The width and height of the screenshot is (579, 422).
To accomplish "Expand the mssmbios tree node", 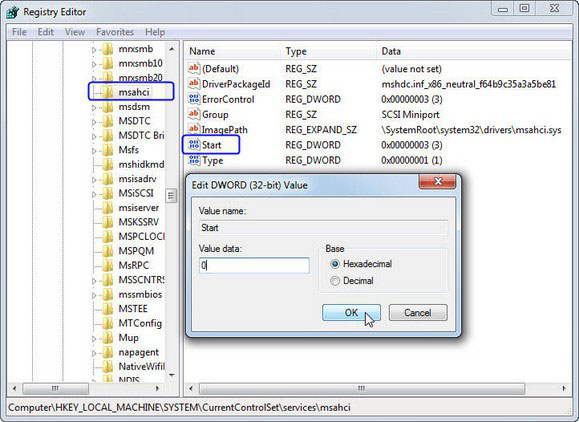I will [94, 295].
